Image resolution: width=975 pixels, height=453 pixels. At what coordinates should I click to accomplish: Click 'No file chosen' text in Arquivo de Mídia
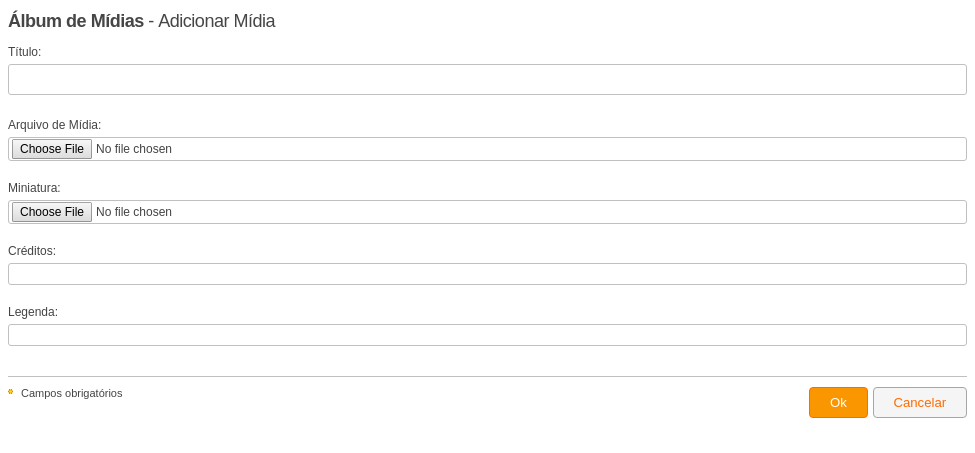134,149
